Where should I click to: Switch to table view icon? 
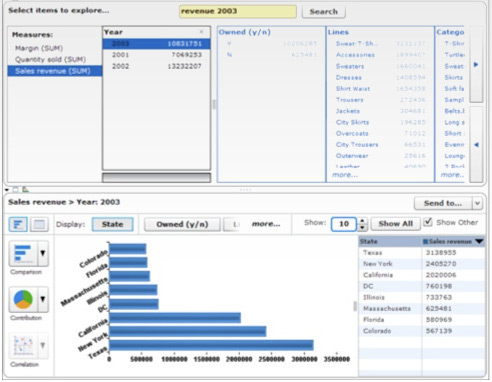(x=39, y=224)
